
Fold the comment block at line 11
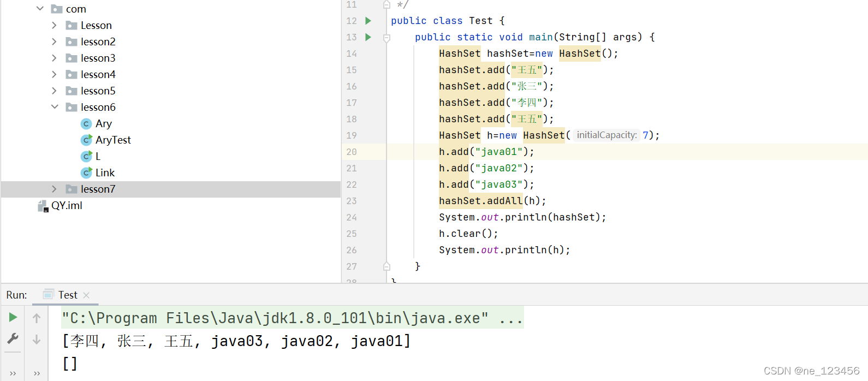387,5
